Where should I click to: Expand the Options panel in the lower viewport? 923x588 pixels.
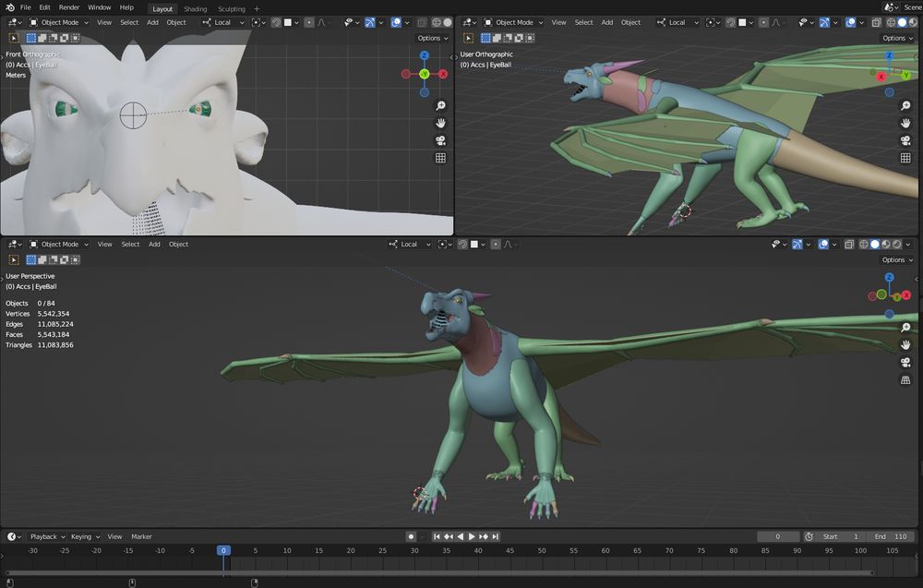pos(893,259)
